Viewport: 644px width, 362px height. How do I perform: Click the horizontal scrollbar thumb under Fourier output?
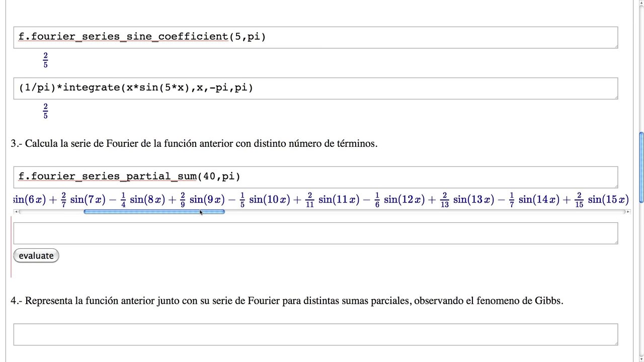(154, 212)
